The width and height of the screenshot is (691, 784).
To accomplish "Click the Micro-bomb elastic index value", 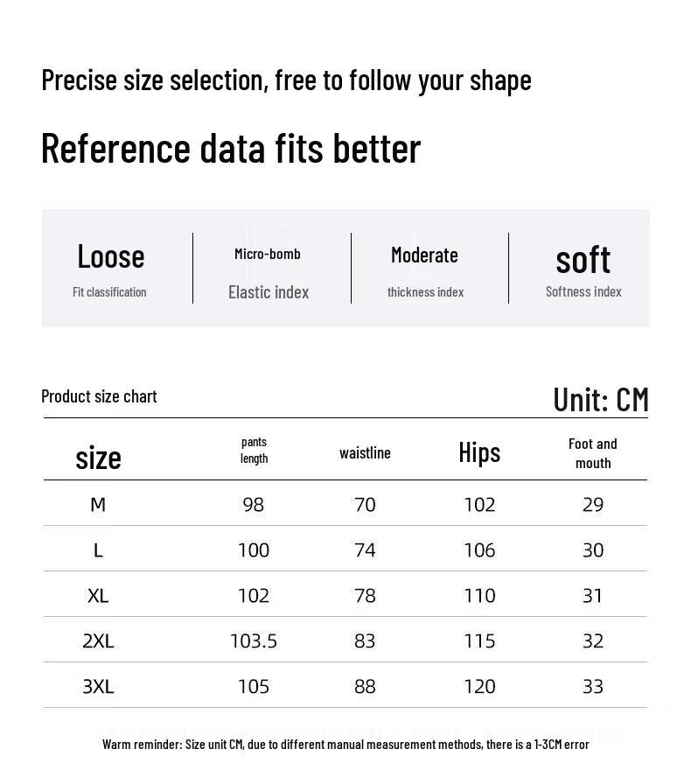I will pos(268,254).
